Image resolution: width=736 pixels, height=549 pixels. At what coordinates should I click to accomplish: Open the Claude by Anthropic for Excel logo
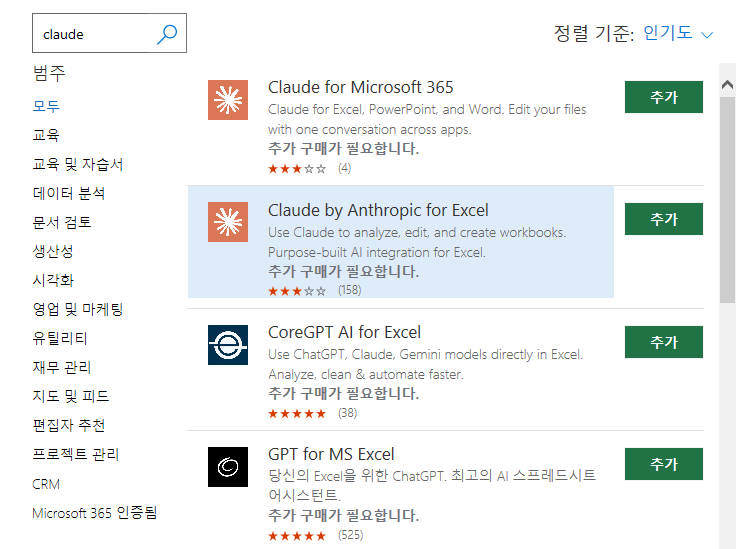228,222
